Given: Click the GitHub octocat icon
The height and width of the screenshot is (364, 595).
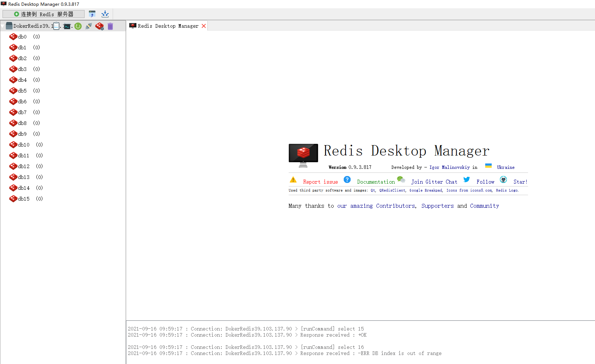Looking at the screenshot, I should click(x=503, y=179).
